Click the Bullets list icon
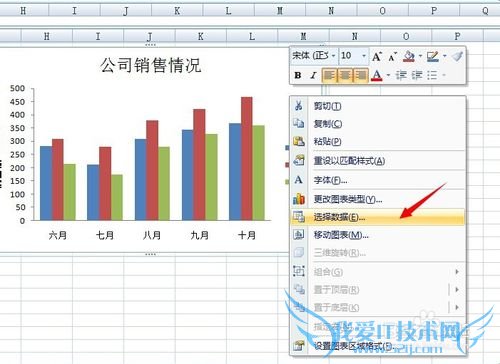The height and width of the screenshot is (364, 500). coord(432,75)
